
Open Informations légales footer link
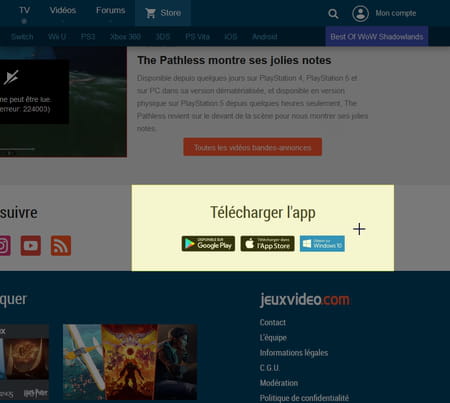coord(294,353)
